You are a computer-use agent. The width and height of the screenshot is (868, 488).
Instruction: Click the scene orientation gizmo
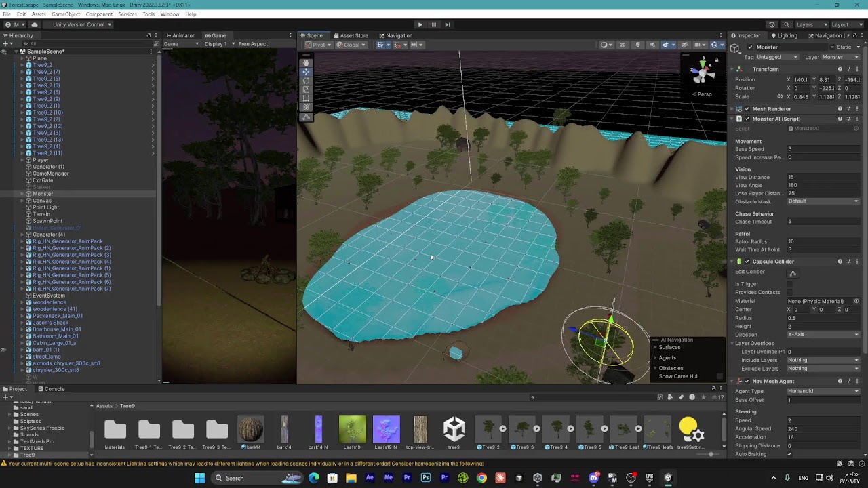tap(703, 71)
